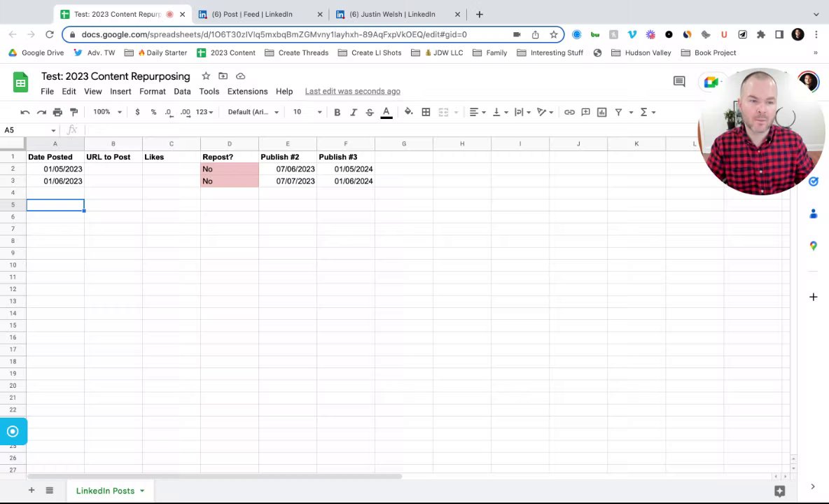The image size is (829, 504).
Task: Open LinkedIn Posts sheet tab dropdown arrow
Action: tap(142, 491)
